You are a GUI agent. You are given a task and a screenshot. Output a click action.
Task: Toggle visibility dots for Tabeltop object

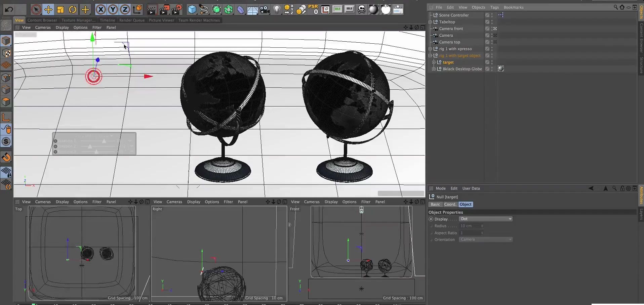[x=492, y=22]
